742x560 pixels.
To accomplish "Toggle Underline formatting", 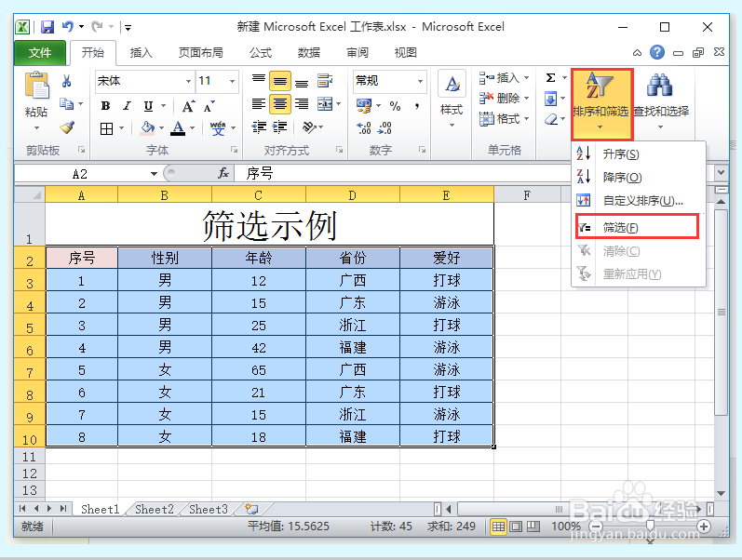I will point(148,106).
